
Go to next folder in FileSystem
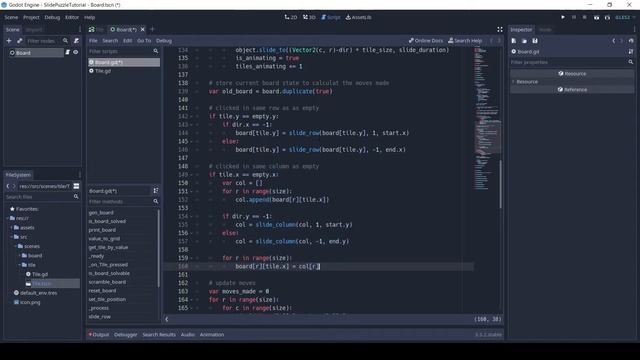[x=14, y=186]
